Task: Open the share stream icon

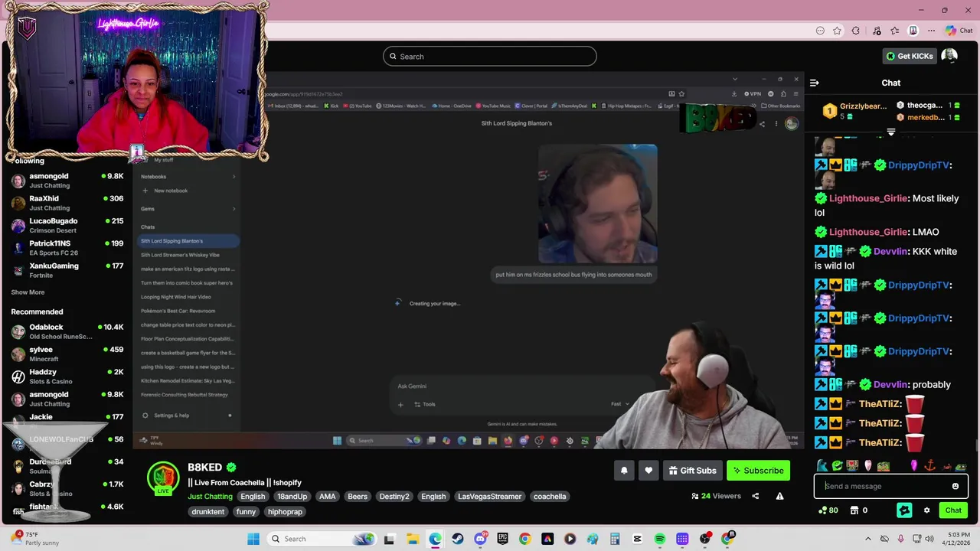Action: point(755,496)
